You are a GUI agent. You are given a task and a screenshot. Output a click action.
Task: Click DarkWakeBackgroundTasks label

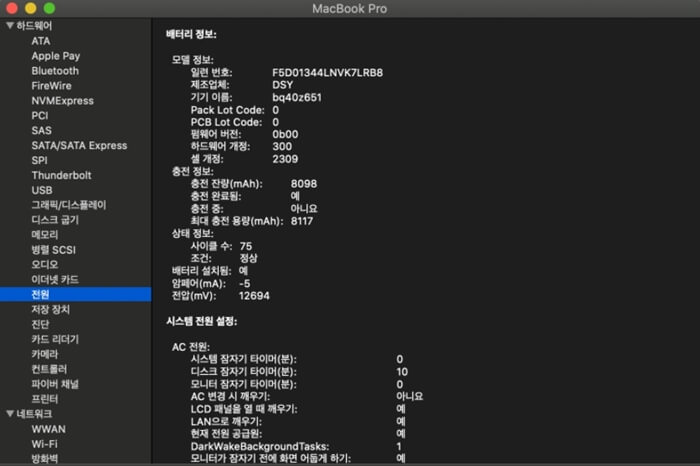tap(260, 446)
